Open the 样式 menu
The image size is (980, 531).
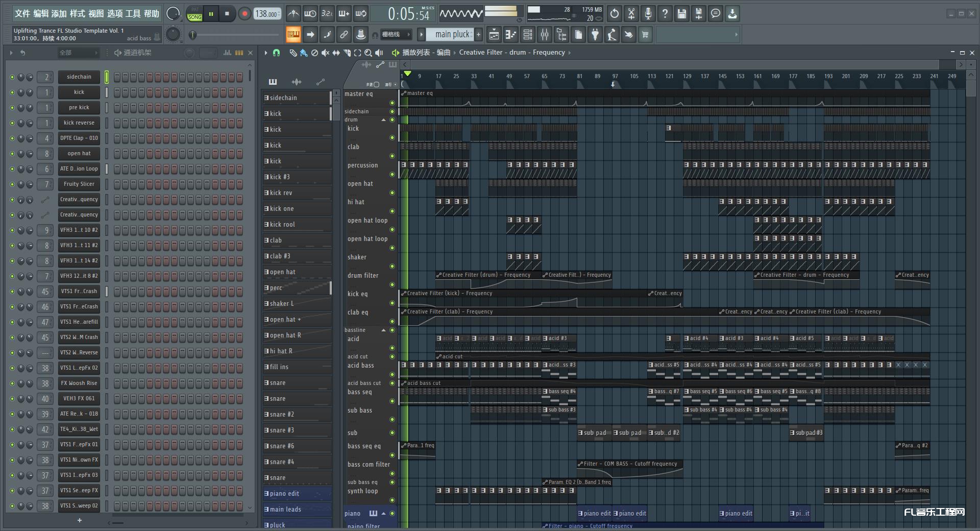[x=78, y=14]
